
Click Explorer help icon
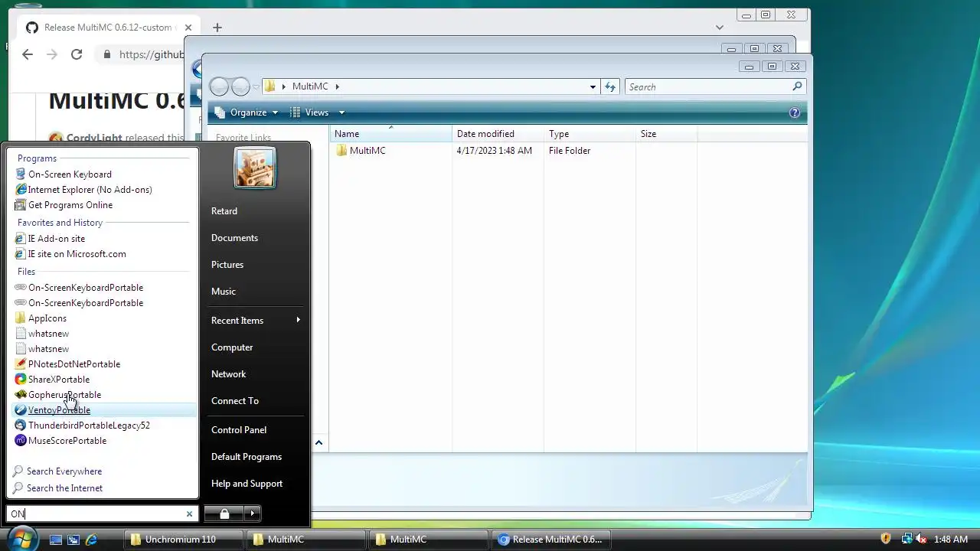point(795,112)
